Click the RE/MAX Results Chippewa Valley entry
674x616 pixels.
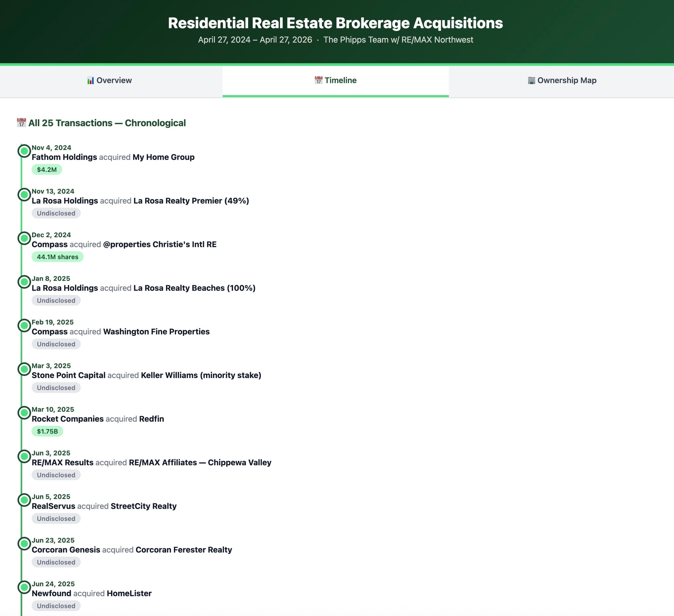tap(151, 463)
